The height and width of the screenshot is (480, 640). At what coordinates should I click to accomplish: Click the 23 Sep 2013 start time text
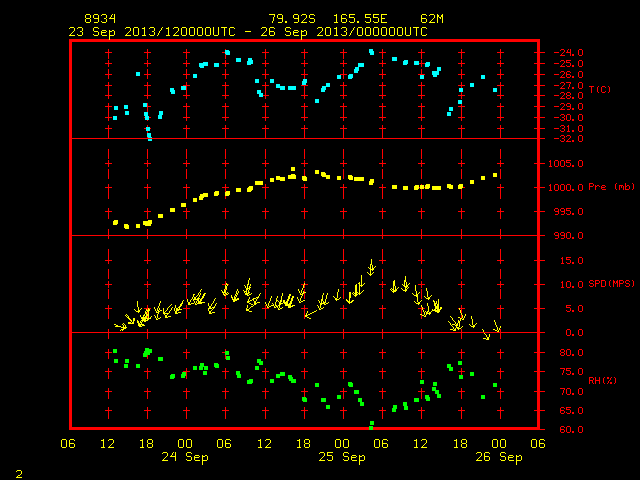click(152, 32)
